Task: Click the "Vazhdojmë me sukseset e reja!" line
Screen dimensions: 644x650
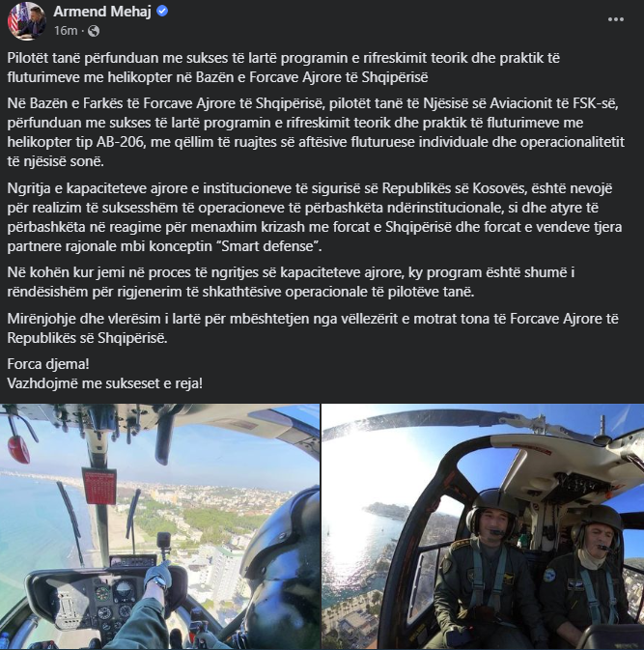Action: 105,383
